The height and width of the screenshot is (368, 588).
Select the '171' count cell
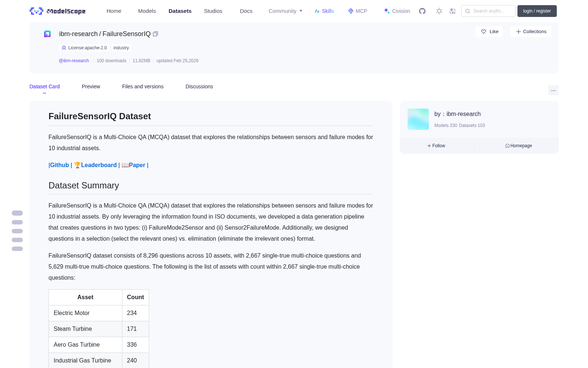[x=136, y=329]
